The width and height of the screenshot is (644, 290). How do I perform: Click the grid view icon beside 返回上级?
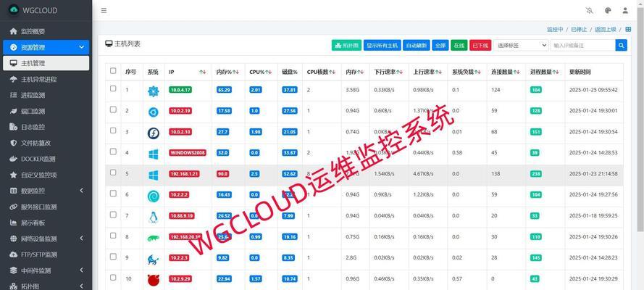(628, 29)
